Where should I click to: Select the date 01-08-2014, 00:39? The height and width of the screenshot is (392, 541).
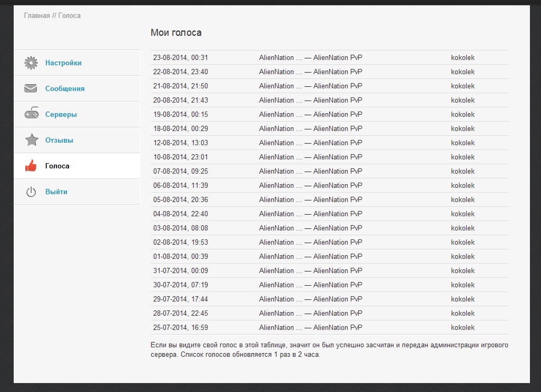coord(181,256)
